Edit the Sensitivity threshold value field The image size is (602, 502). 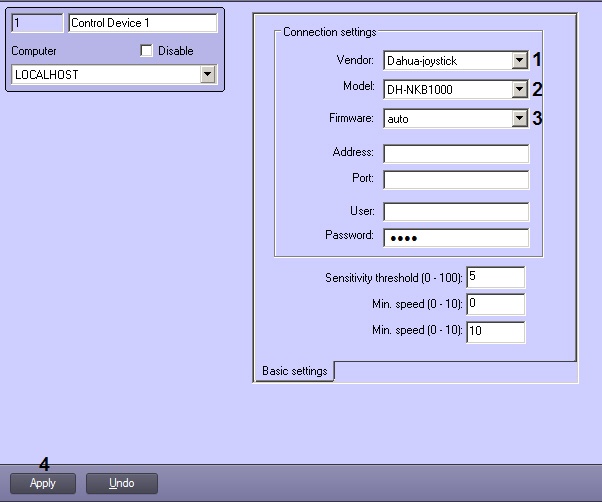pos(494,277)
